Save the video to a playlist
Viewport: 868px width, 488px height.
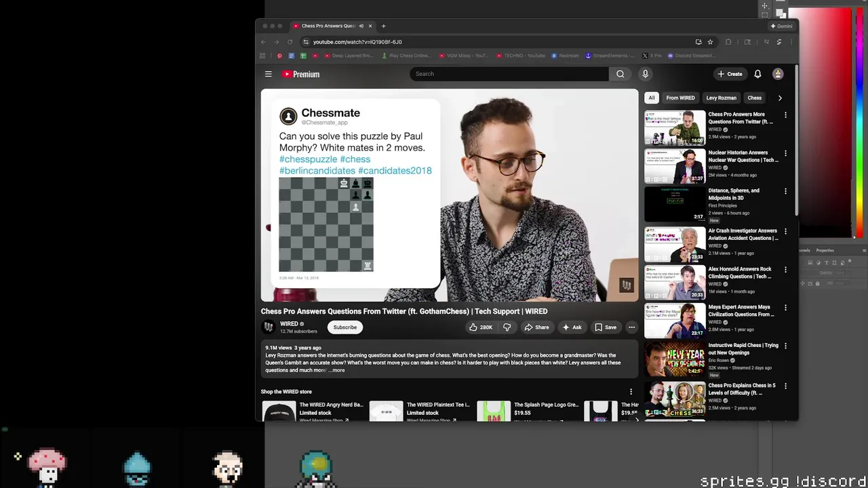point(606,327)
